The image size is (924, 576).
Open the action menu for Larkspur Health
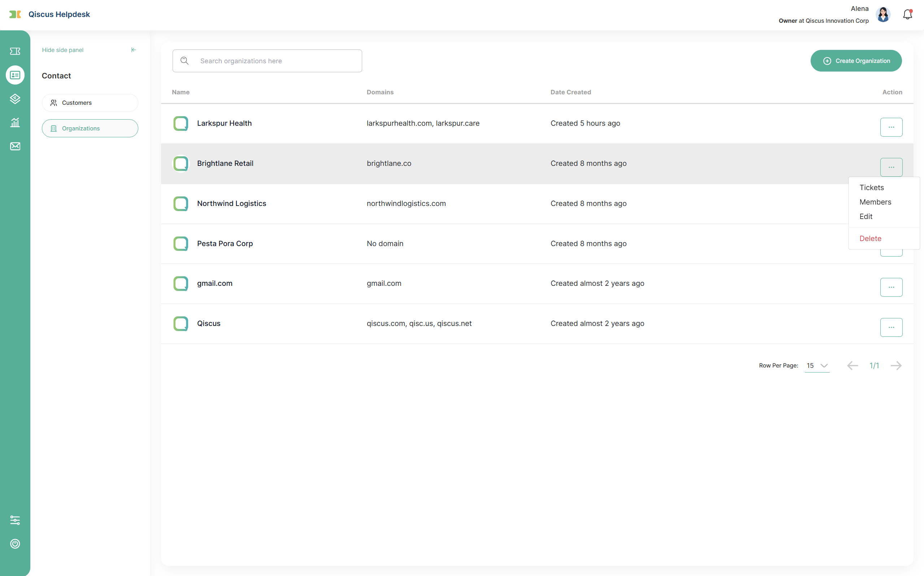point(891,127)
